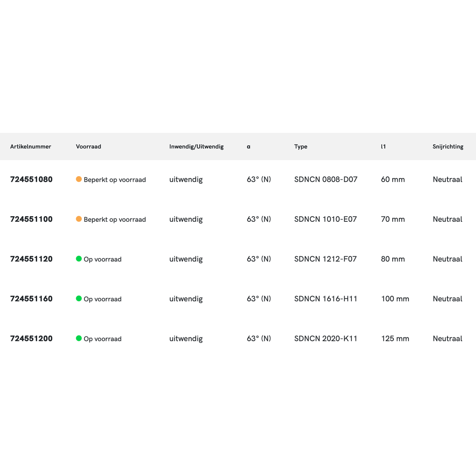
Task: Click 'Beperkt op voorraad' text in second row
Action: (x=115, y=219)
